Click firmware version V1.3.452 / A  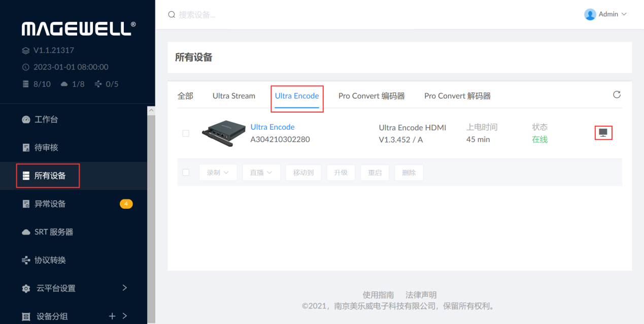coord(401,139)
